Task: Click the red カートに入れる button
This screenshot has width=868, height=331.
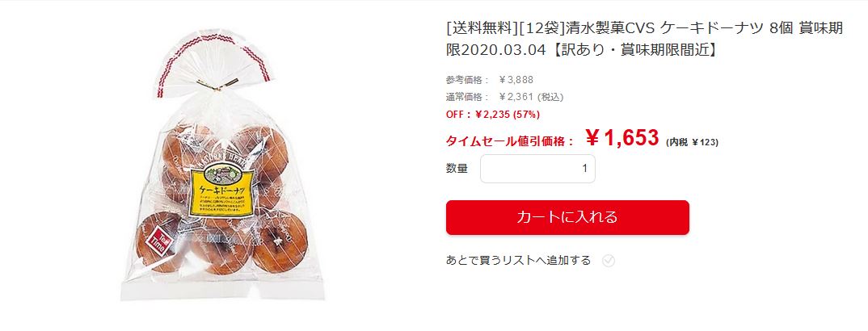Action: (x=567, y=217)
